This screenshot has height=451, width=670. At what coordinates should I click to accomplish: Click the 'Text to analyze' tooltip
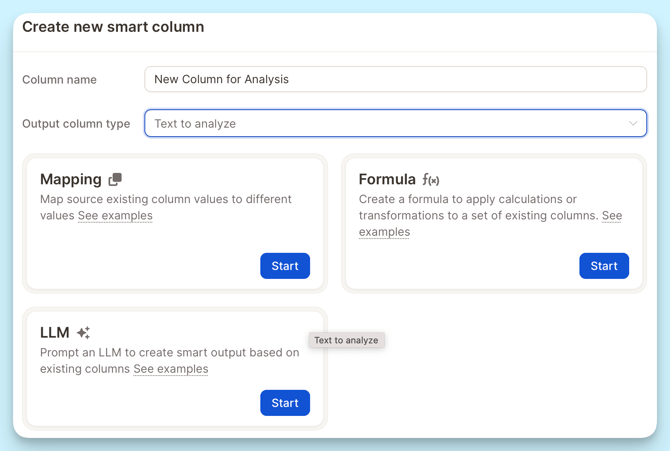coord(346,340)
